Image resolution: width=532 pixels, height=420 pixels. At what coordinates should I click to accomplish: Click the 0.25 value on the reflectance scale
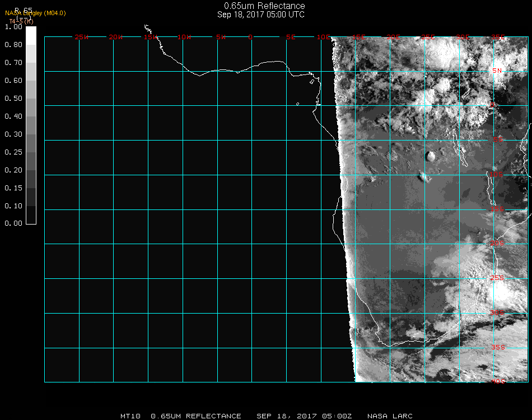(13, 152)
